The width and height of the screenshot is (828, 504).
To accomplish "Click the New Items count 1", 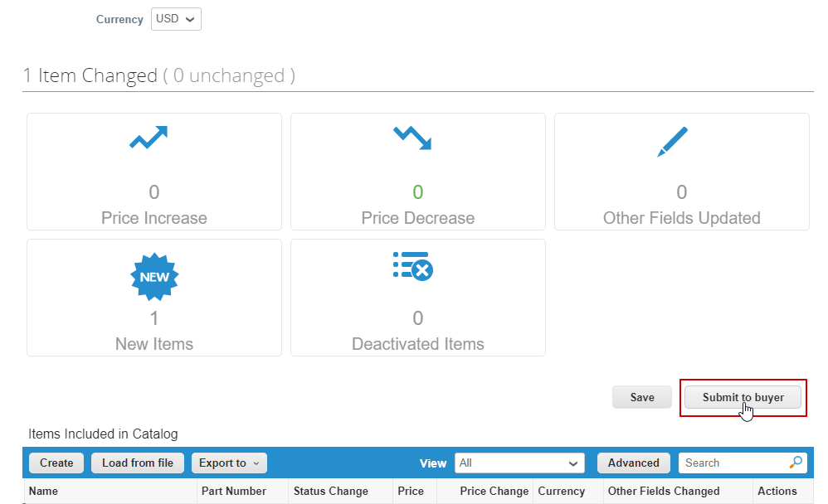I will click(x=154, y=318).
